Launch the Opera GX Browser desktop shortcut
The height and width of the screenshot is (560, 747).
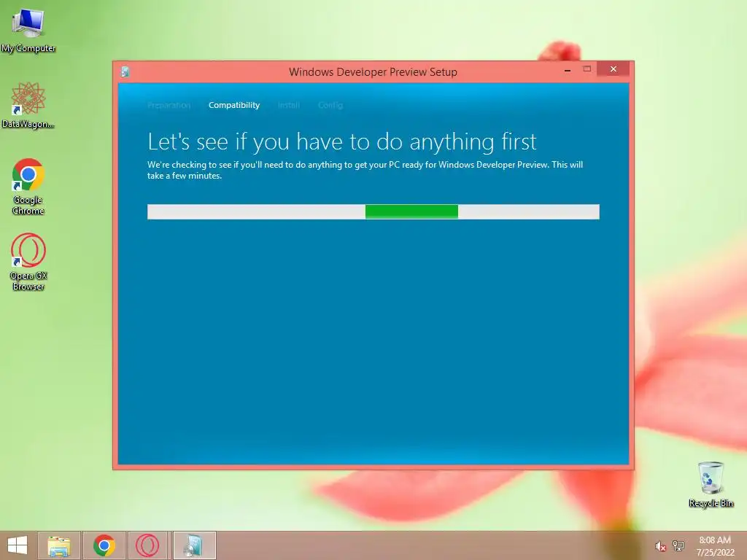28,262
